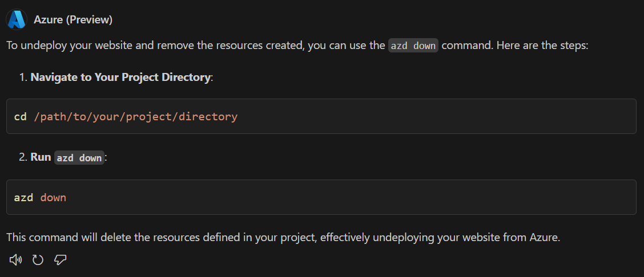Click inside the cd command code block

pyautogui.click(x=400, y=116)
